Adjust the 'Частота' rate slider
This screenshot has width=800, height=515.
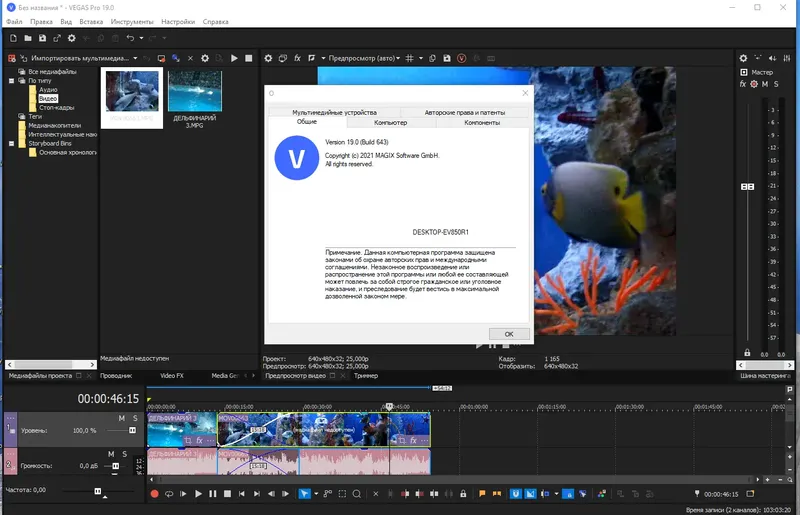pyautogui.click(x=97, y=491)
